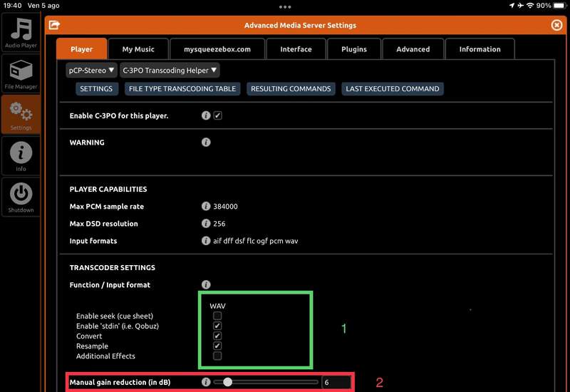Expand the C-3PO Transcoding Helper dropdown
Image resolution: width=570 pixels, height=392 pixels.
pos(170,71)
